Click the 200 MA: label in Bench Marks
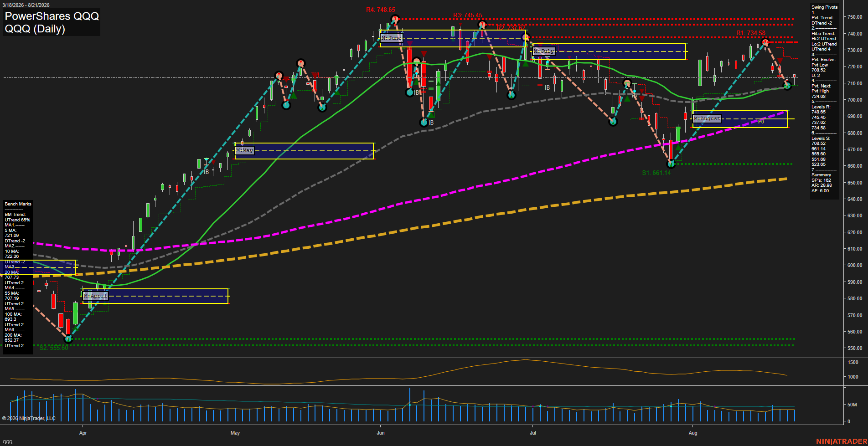The width and height of the screenshot is (868, 446). [x=13, y=335]
